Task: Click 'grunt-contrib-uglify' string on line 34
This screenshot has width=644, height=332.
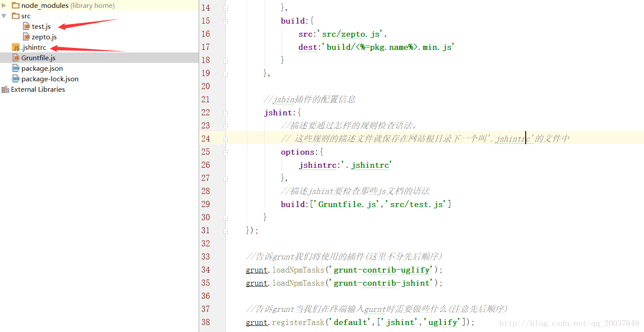Action: point(382,270)
